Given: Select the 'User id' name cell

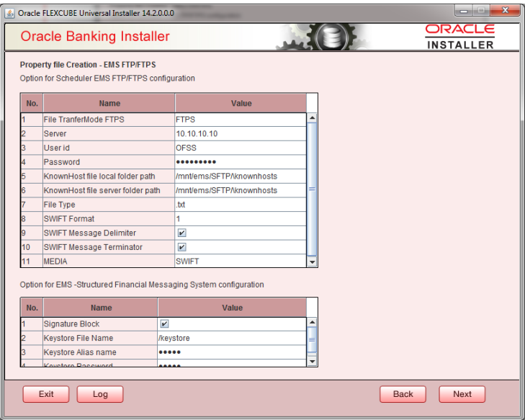Looking at the screenshot, I should 109,148.
